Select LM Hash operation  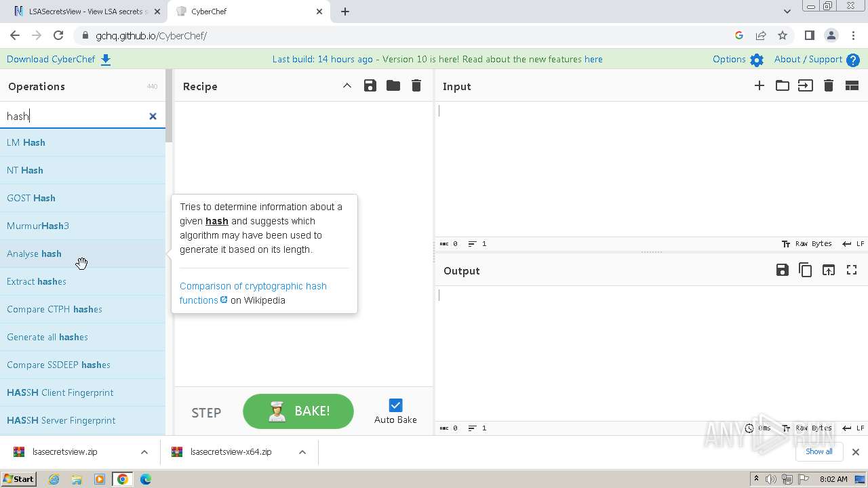(x=83, y=142)
